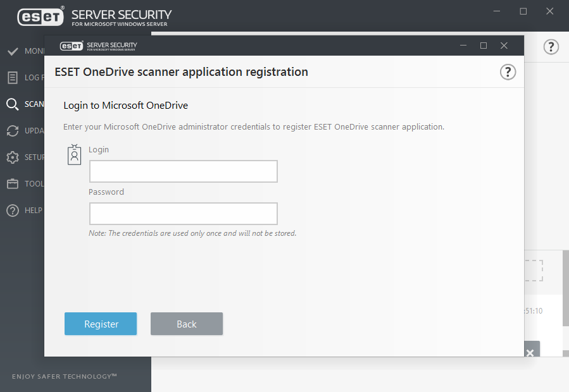Open Log files sidebar icon
Image resolution: width=569 pixels, height=392 pixels.
[13, 78]
